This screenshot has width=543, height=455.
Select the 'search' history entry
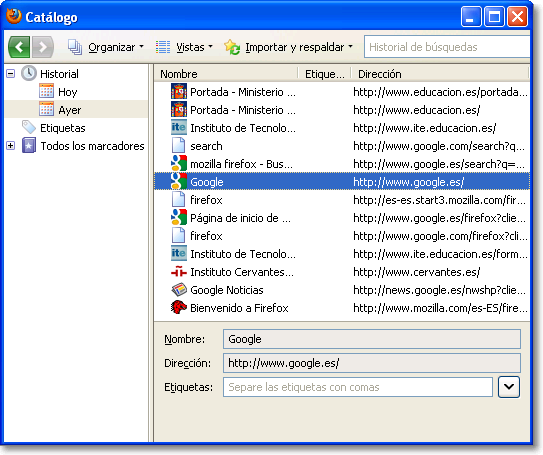click(342, 146)
